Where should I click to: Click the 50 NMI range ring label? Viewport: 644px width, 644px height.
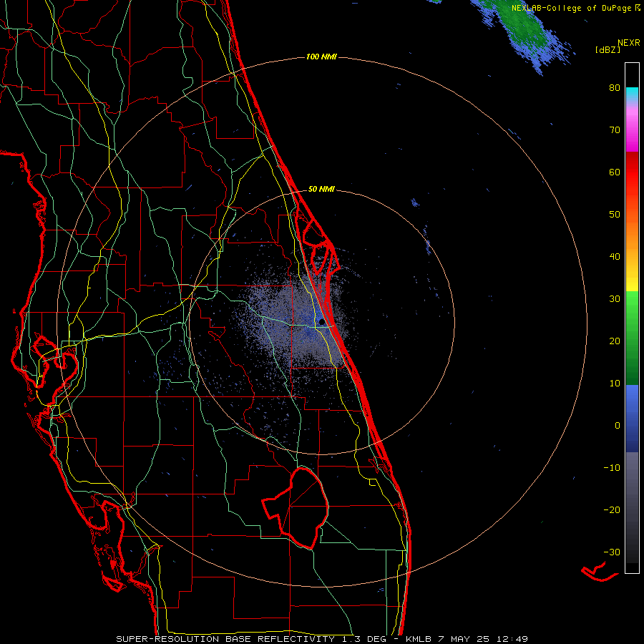(x=321, y=190)
